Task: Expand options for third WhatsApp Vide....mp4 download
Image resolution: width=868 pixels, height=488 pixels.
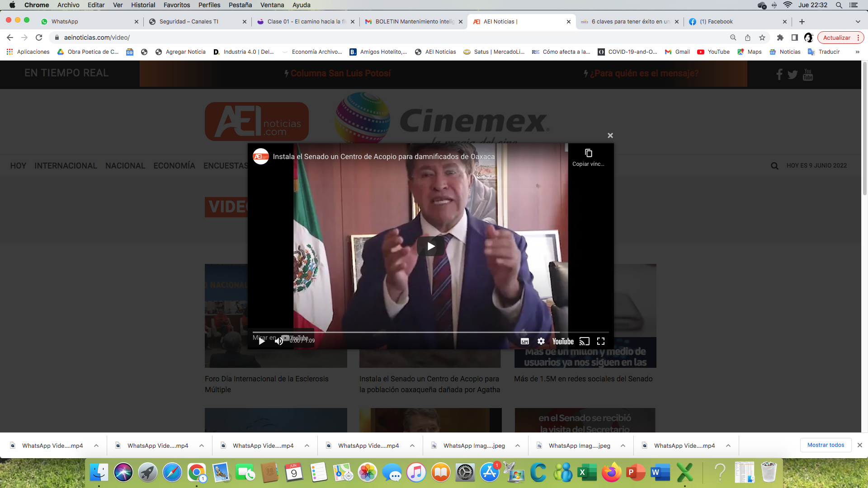Action: click(x=307, y=446)
